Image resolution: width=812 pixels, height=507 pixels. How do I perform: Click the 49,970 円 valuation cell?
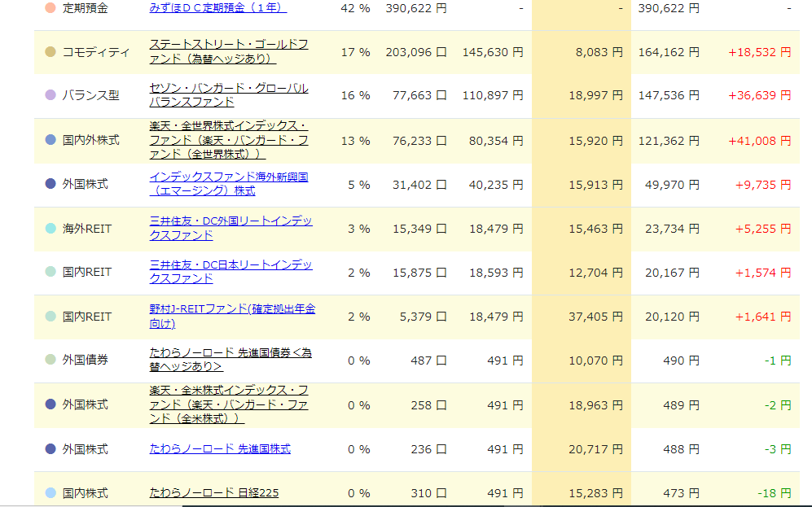click(672, 185)
